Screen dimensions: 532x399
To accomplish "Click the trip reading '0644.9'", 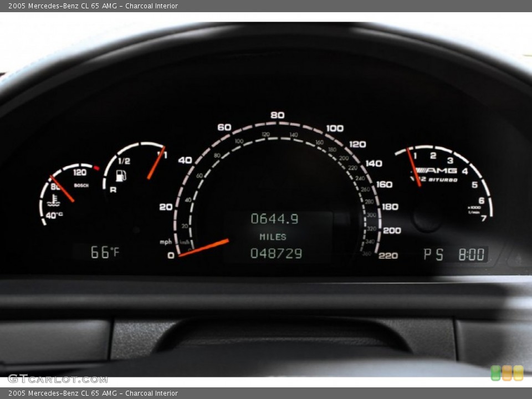I will point(274,219).
